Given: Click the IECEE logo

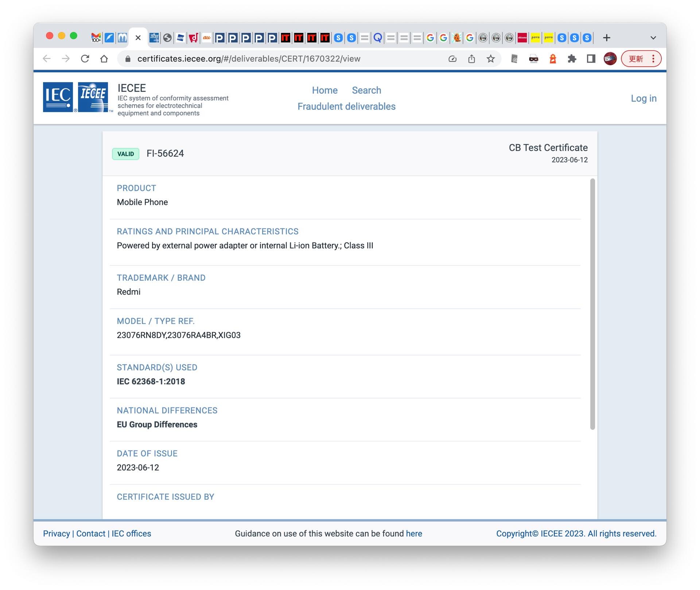Looking at the screenshot, I should (93, 97).
